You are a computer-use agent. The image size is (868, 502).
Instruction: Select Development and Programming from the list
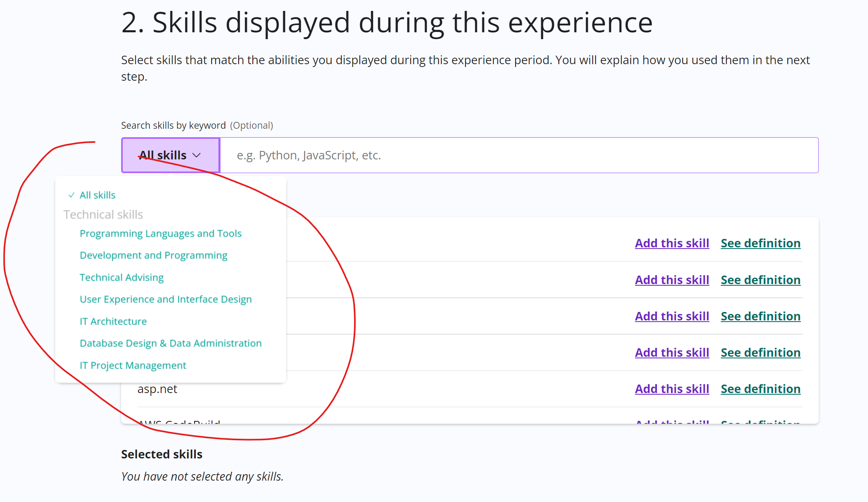pos(153,255)
